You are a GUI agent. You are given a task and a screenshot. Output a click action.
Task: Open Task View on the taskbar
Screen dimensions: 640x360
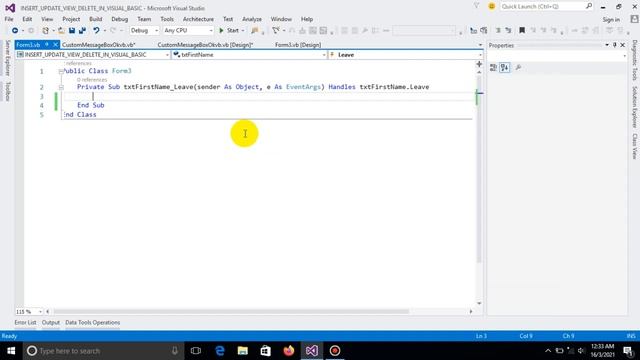(196, 351)
